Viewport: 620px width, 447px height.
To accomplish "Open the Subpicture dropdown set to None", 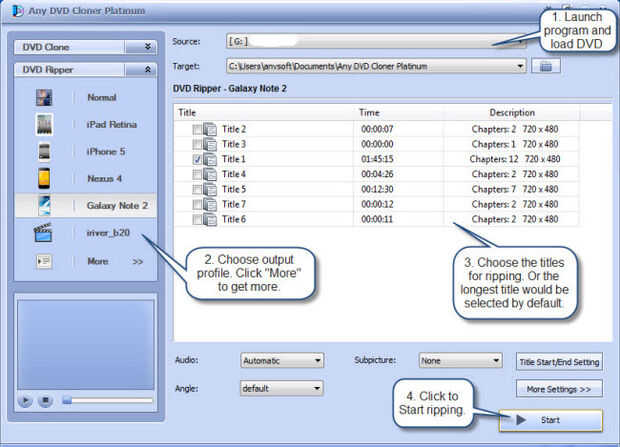I will (461, 361).
